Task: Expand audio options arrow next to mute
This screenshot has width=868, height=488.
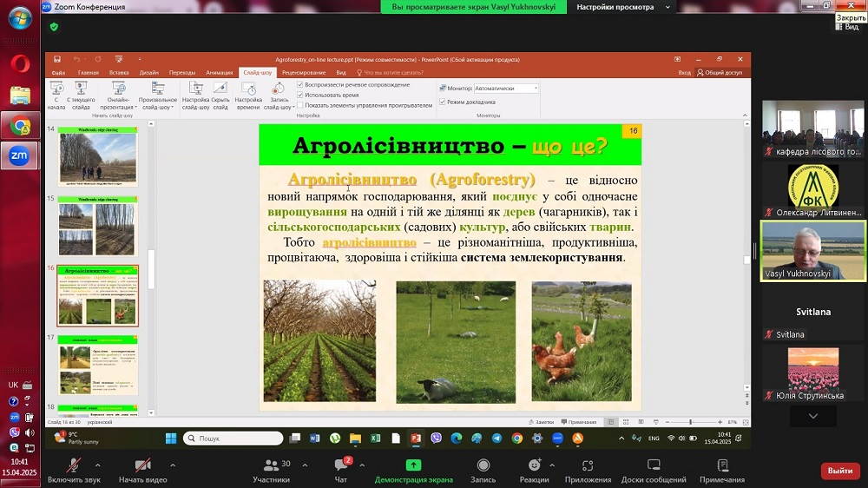Action: tap(98, 465)
